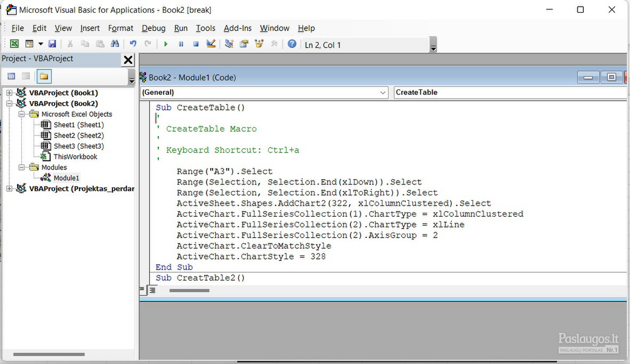Expand VBAProject (Projektas_perdar tree node

pos(9,188)
